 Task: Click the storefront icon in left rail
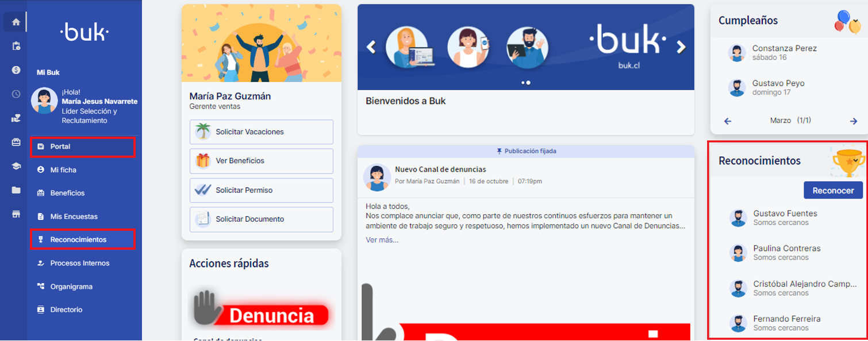pyautogui.click(x=16, y=214)
